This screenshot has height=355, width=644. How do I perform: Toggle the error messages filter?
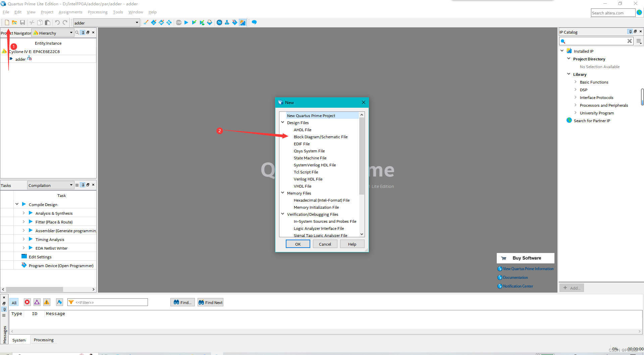(27, 302)
